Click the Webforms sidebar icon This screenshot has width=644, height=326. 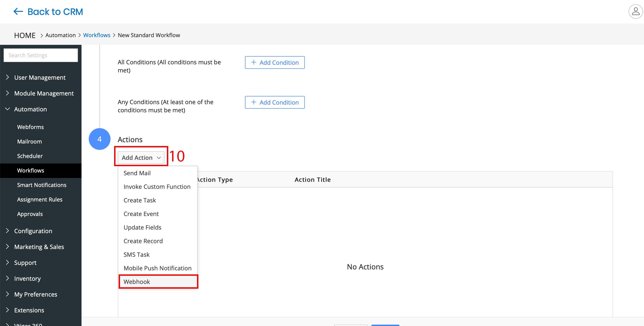coord(30,127)
